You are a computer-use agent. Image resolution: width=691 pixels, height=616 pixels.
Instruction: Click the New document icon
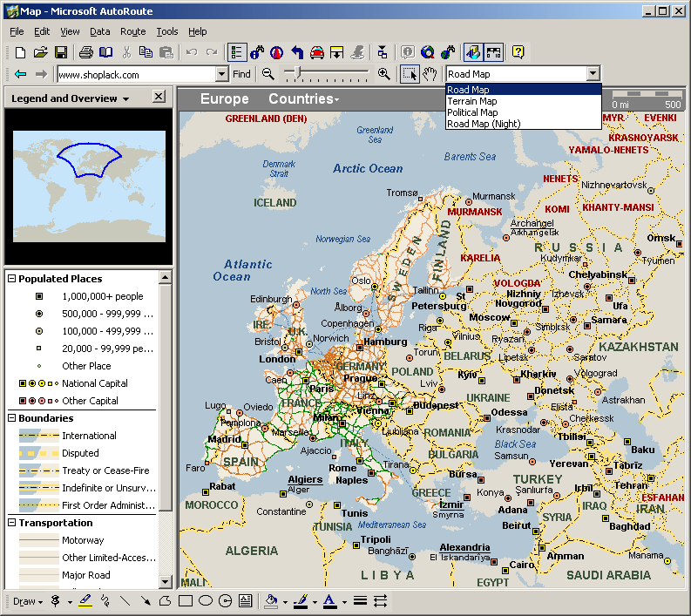click(x=20, y=52)
